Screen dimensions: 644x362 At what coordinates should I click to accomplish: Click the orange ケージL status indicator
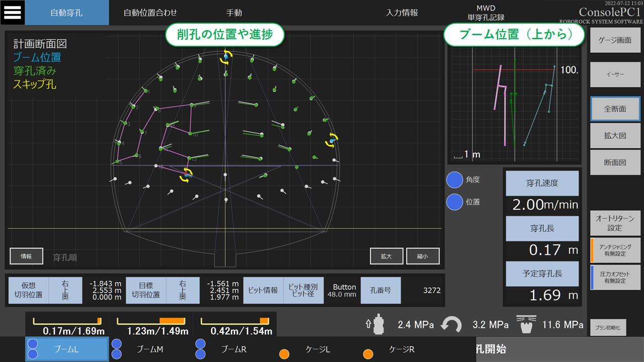284,354
